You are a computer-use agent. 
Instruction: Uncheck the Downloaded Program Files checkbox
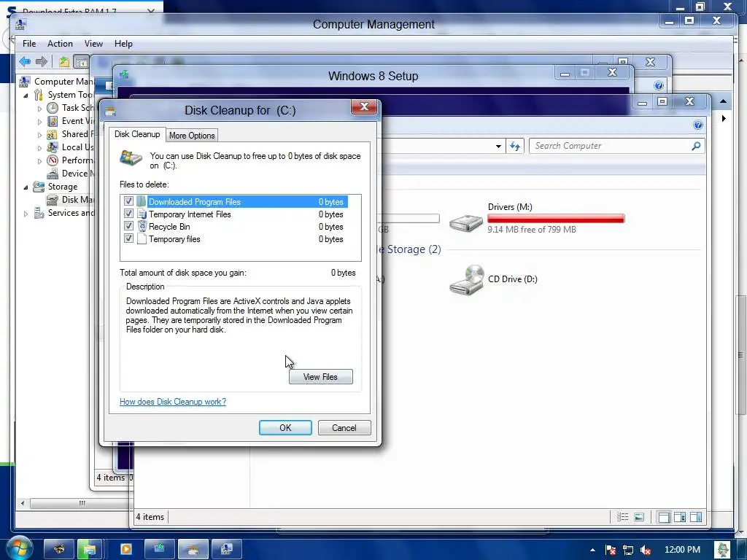128,201
